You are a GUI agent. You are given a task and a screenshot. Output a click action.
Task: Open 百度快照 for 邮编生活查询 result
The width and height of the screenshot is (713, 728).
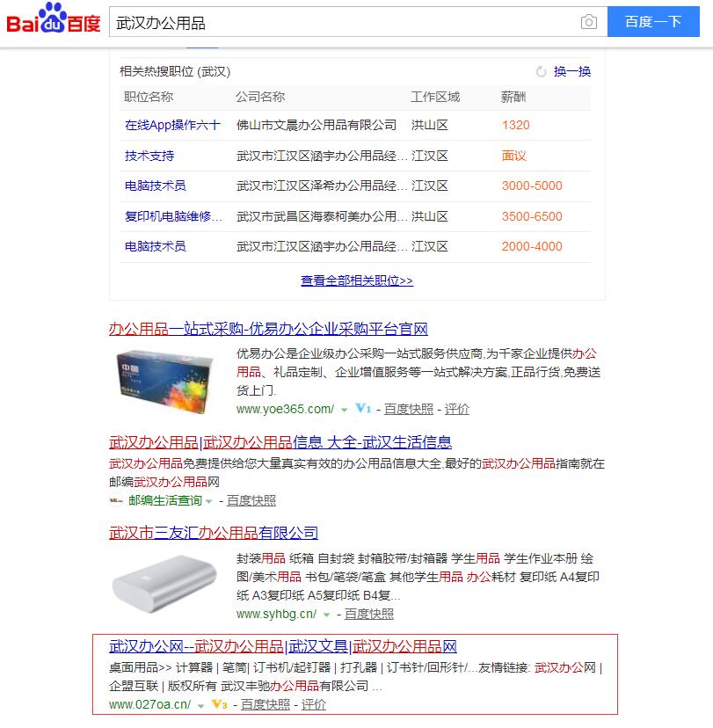tap(251, 500)
